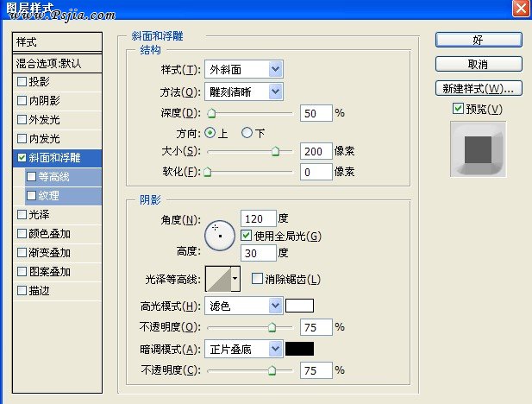
Task: Enable the 等高线 contour checkbox
Action: point(32,177)
